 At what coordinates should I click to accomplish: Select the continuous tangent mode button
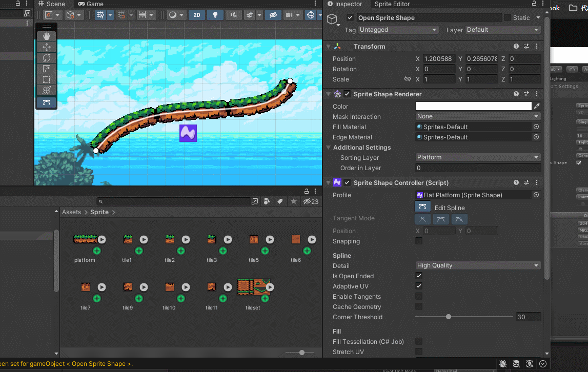(441, 219)
